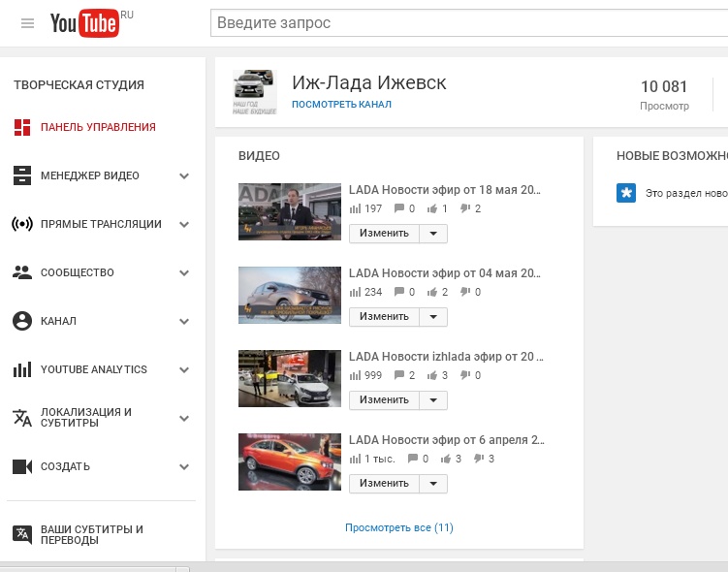Viewport: 728px width, 572px height.
Task: Click comments icon for izhlada video
Action: pos(398,374)
